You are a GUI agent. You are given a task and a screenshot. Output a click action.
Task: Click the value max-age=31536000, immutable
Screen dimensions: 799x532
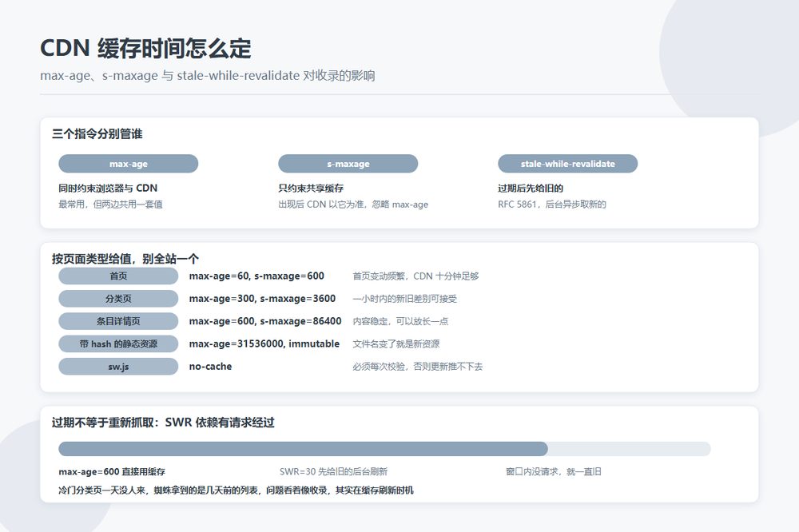[x=264, y=344]
